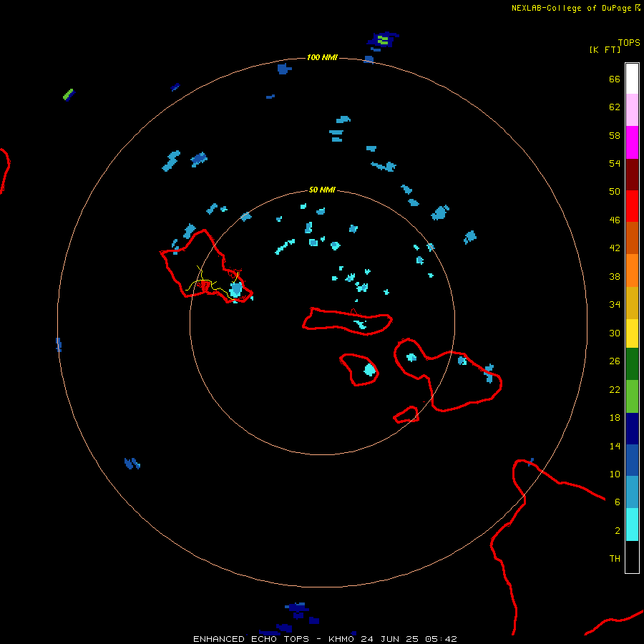Pick the light blue 10 kft legend color
This screenshot has height=644, width=644.
point(632,492)
